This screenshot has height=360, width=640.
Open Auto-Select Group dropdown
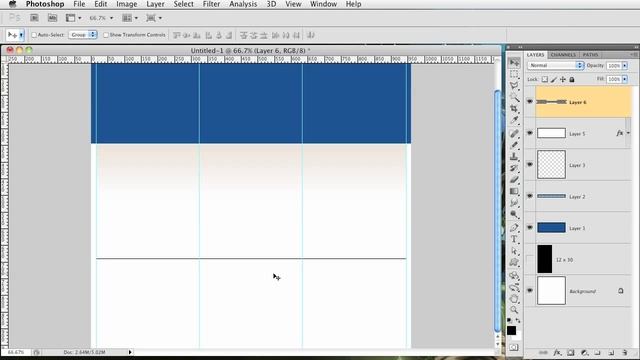point(82,35)
